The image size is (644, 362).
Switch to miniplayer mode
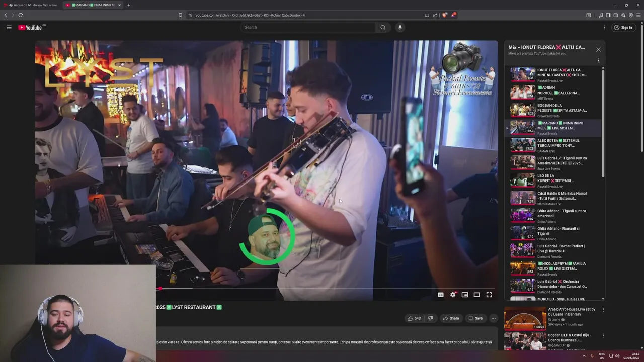pyautogui.click(x=465, y=295)
